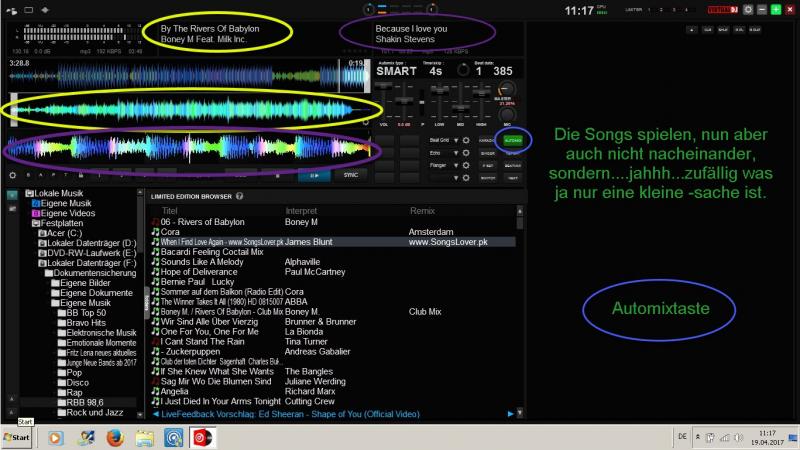Click the LiveFeedback previous arrow
The width and height of the screenshot is (800, 450).
click(x=156, y=414)
